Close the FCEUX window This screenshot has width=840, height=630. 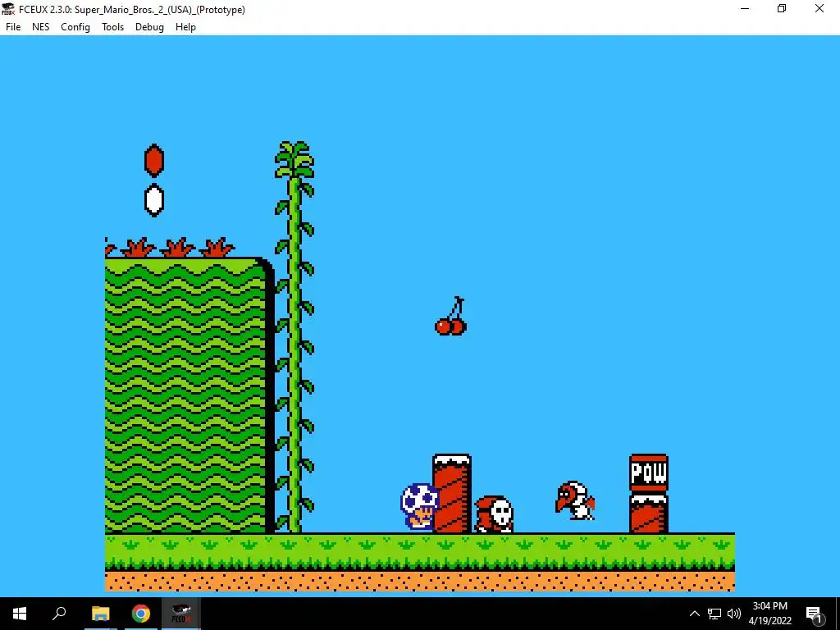(x=819, y=9)
